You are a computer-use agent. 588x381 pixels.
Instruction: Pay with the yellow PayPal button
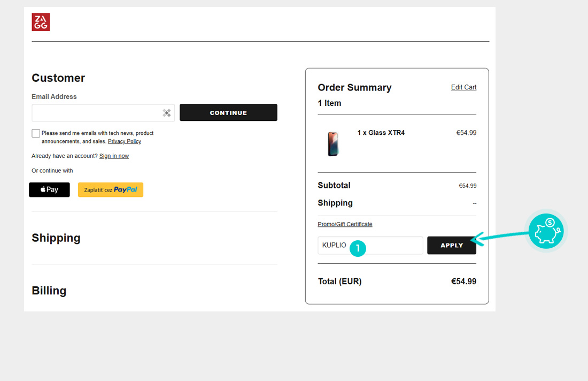point(111,189)
